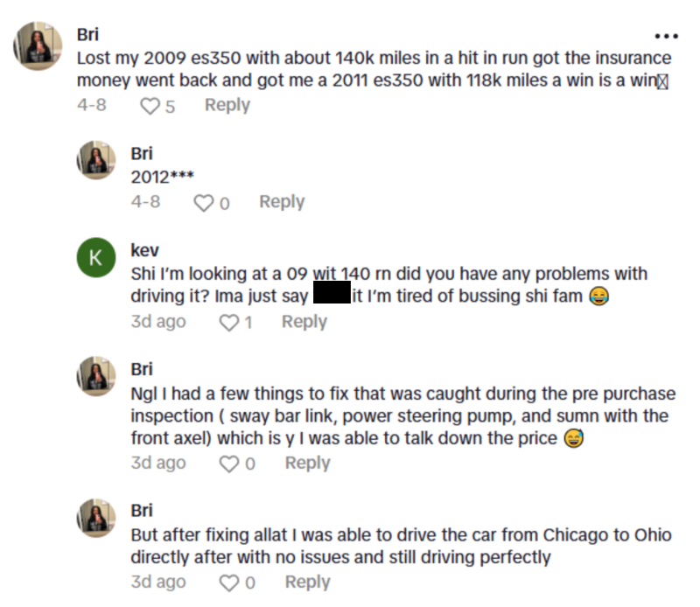Image resolution: width=700 pixels, height=607 pixels.
Task: Like Bri's top comment about es350
Action: coord(151,106)
